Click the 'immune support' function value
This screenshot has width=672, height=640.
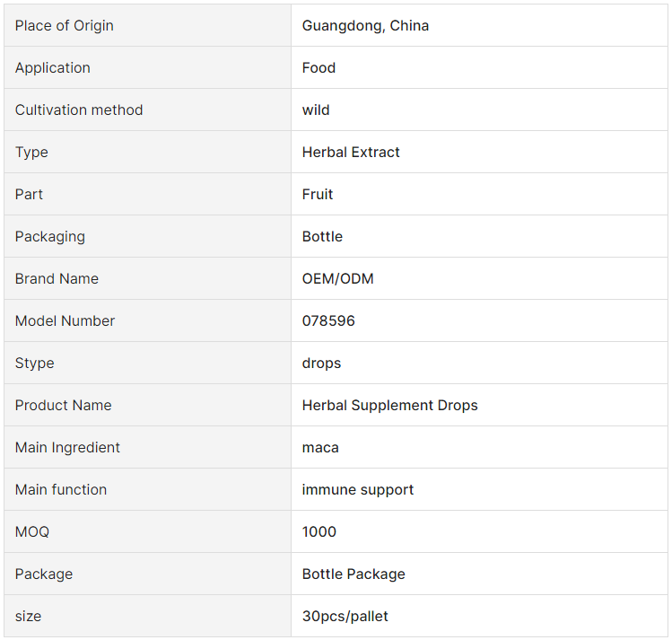pyautogui.click(x=357, y=489)
